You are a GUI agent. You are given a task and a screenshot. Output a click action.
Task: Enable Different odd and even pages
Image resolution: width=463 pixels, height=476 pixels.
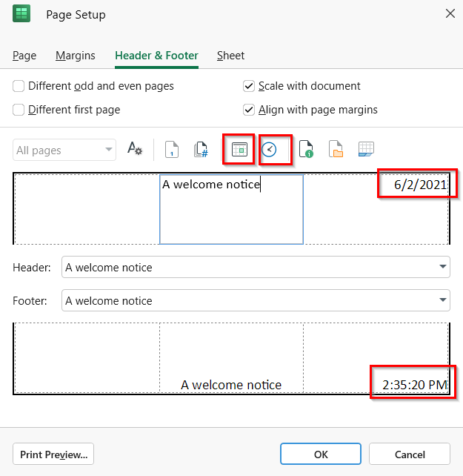click(19, 86)
